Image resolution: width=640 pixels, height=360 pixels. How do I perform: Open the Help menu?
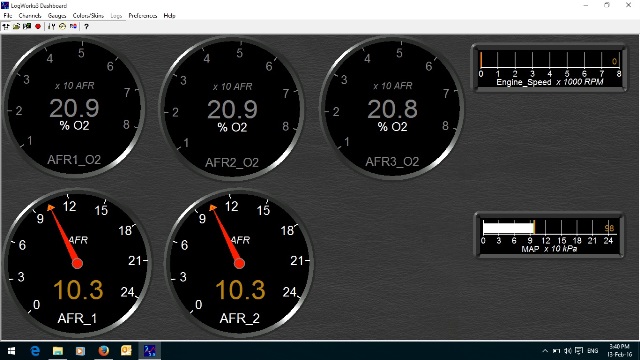point(169,16)
